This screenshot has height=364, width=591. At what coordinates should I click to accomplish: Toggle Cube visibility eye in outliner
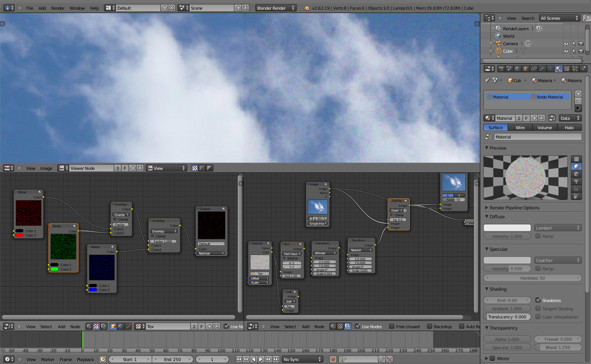click(x=566, y=51)
